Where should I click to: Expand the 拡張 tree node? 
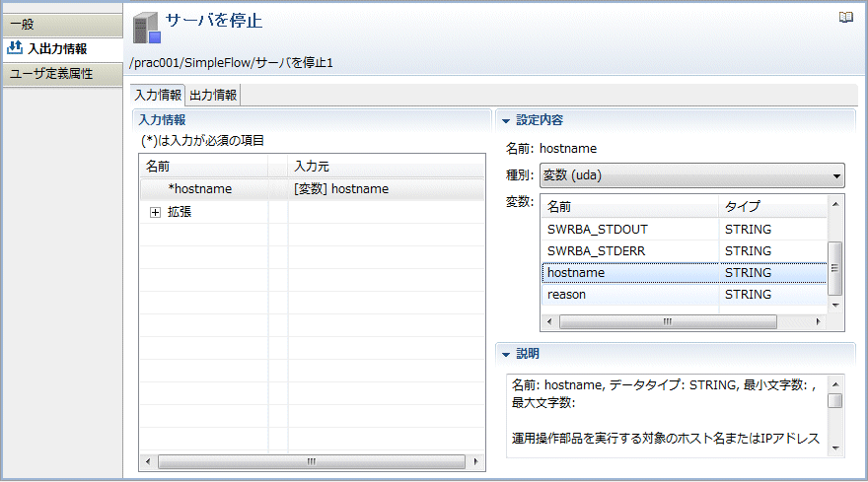(155, 212)
